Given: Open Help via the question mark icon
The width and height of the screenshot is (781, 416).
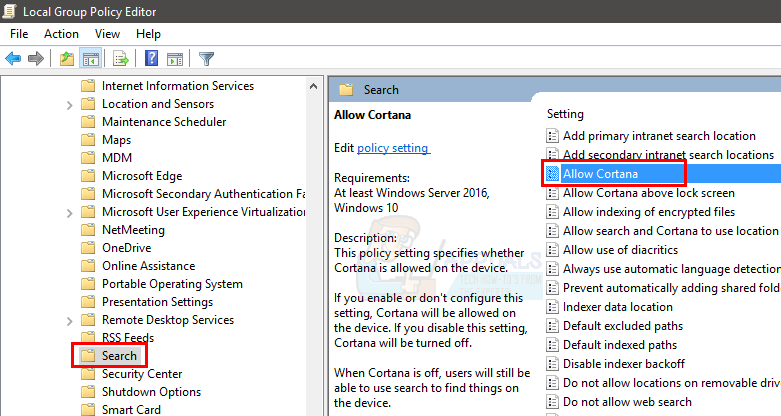Looking at the screenshot, I should click(152, 59).
